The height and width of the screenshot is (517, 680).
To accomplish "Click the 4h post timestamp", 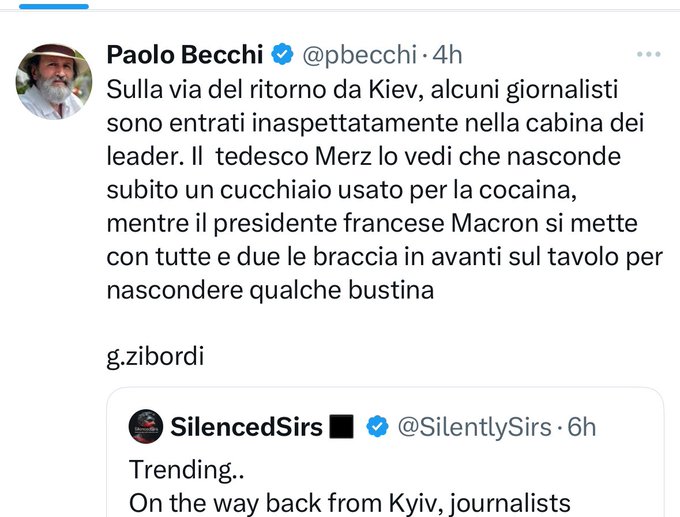I will click(442, 54).
